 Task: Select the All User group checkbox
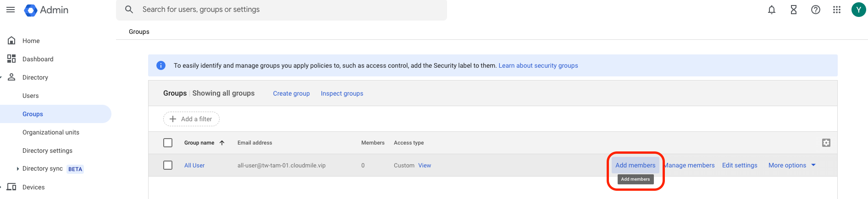point(168,165)
